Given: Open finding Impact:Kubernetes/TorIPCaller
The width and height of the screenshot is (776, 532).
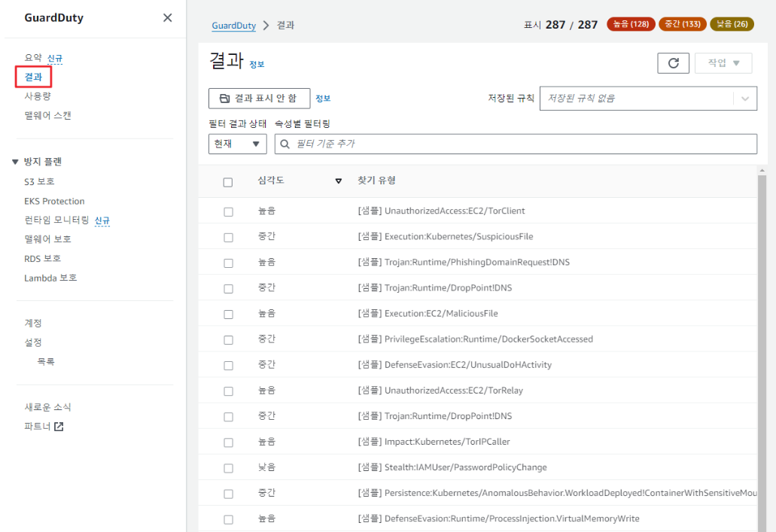Looking at the screenshot, I should 434,442.
